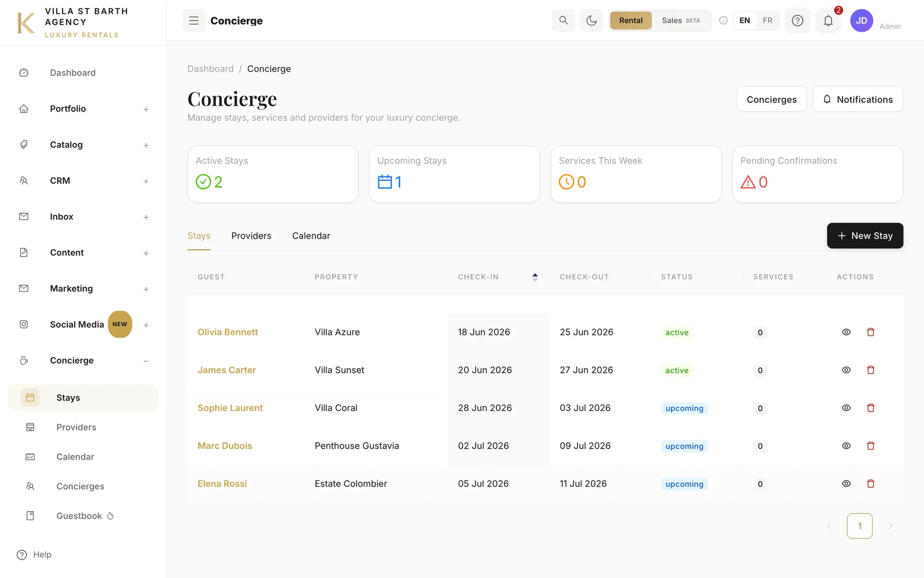Go to Dashboard breadcrumb link
This screenshot has height=578, width=924.
point(210,69)
